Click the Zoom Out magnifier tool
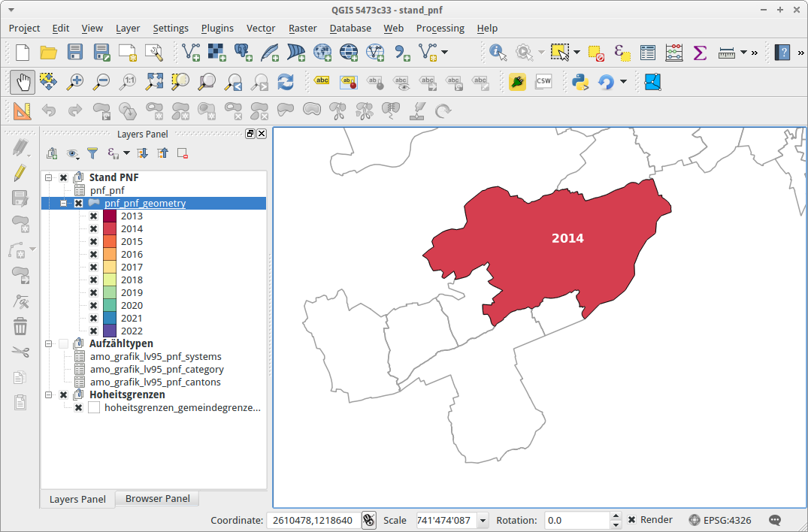 [101, 82]
